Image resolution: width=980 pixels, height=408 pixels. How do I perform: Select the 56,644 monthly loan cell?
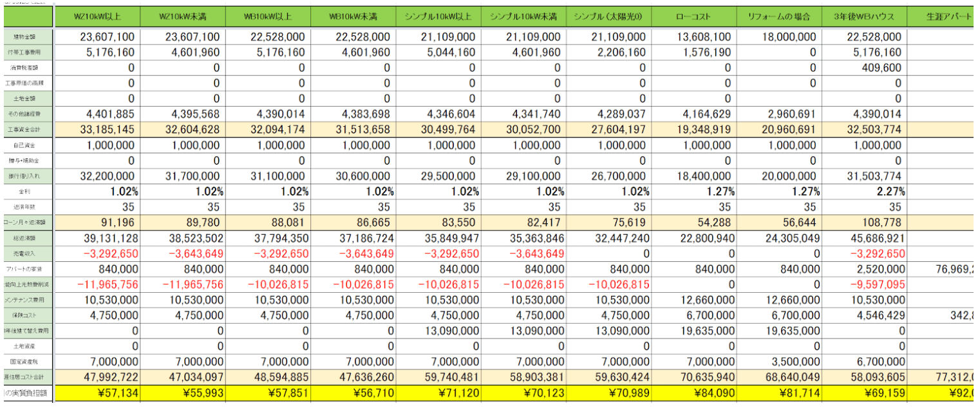[x=778, y=222]
